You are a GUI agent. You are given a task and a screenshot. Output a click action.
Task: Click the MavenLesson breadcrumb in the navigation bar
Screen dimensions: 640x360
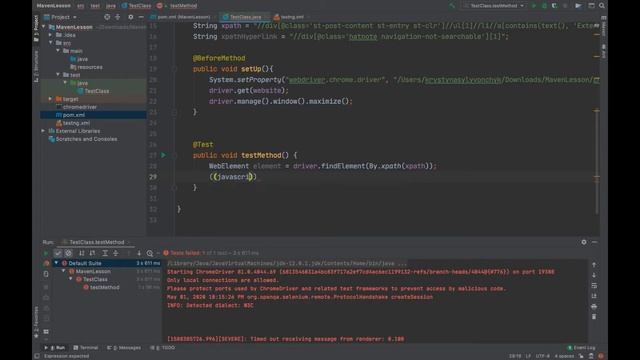coord(53,6)
